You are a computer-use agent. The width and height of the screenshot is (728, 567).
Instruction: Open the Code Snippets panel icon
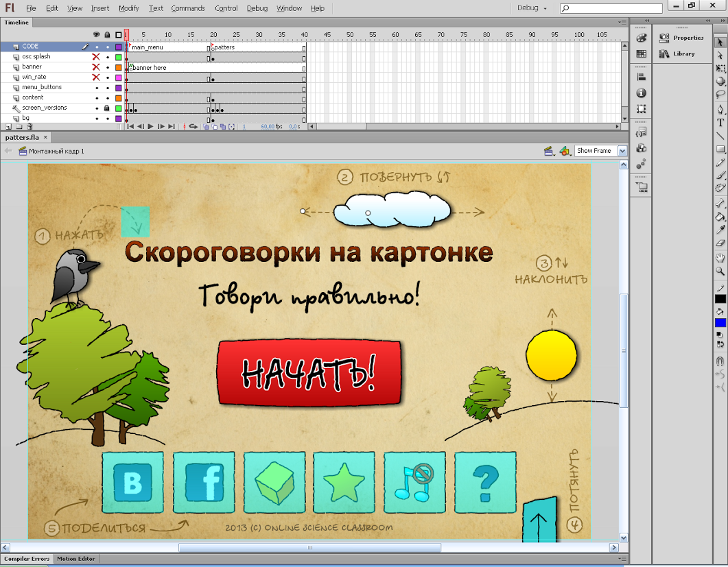click(x=641, y=132)
